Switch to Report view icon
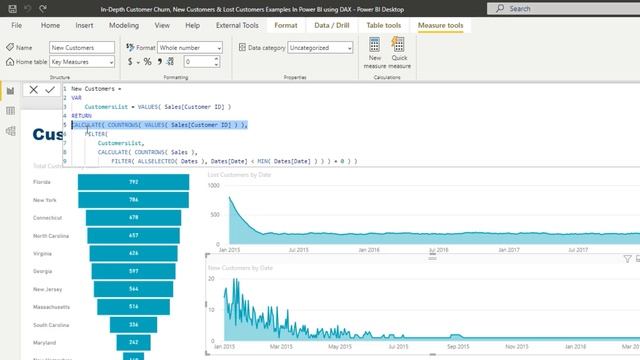 pos(10,91)
